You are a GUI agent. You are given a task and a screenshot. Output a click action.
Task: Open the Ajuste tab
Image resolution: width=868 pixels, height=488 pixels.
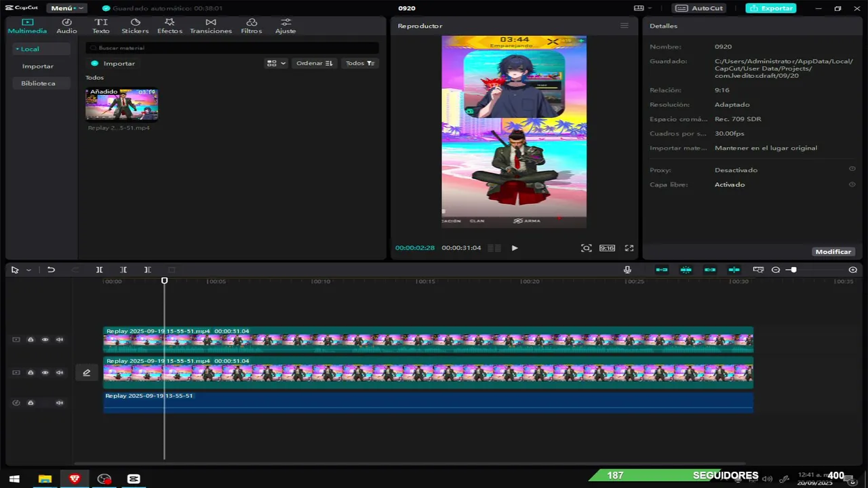pos(285,26)
